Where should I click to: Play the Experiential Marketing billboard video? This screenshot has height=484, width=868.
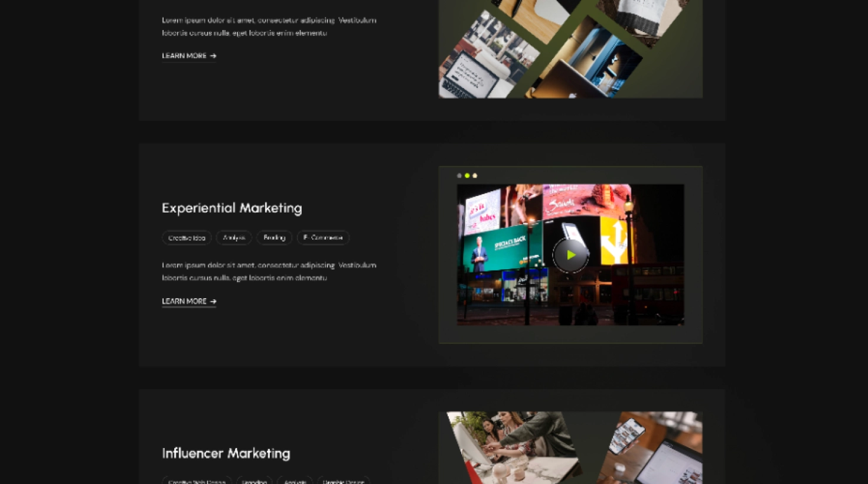coord(570,255)
